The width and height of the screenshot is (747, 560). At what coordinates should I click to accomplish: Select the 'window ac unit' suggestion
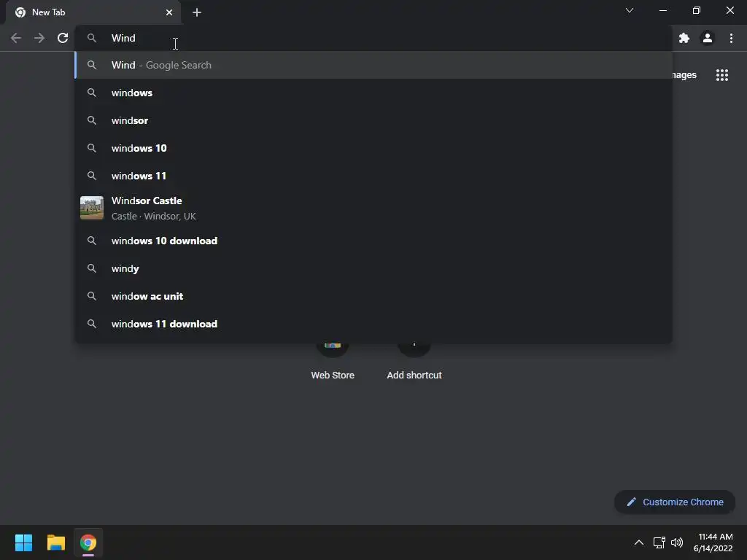point(374,296)
